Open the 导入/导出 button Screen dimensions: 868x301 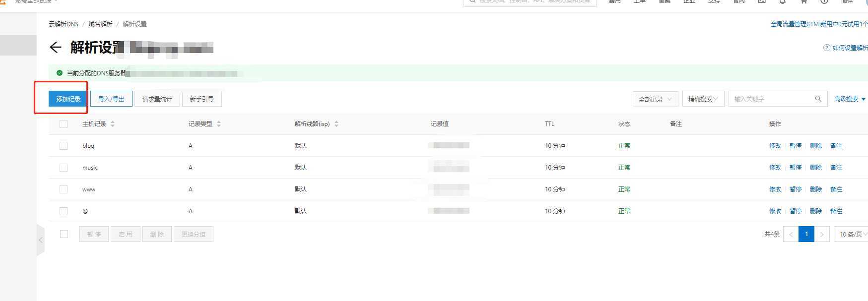[111, 99]
